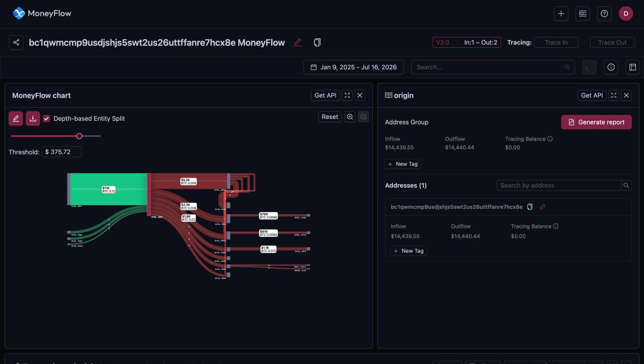This screenshot has height=364, width=644.
Task: Copy the MoneyFlow title address
Action: tap(317, 42)
